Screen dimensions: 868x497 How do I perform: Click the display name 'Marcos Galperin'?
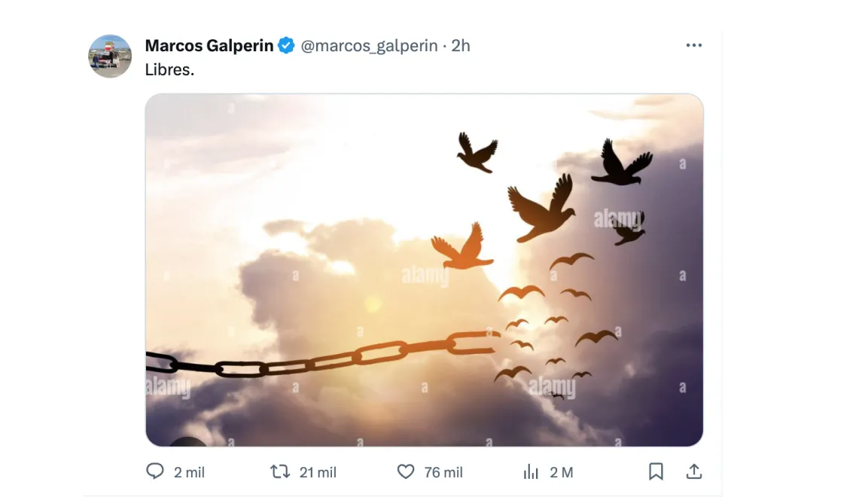(x=209, y=45)
